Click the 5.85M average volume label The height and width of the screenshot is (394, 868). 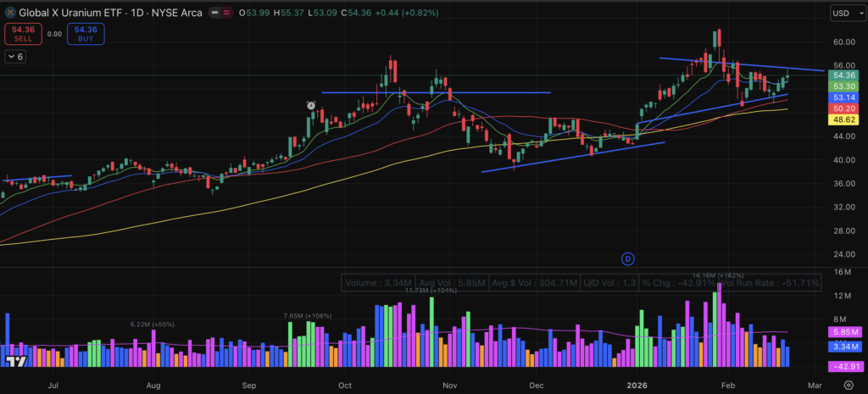click(x=844, y=333)
